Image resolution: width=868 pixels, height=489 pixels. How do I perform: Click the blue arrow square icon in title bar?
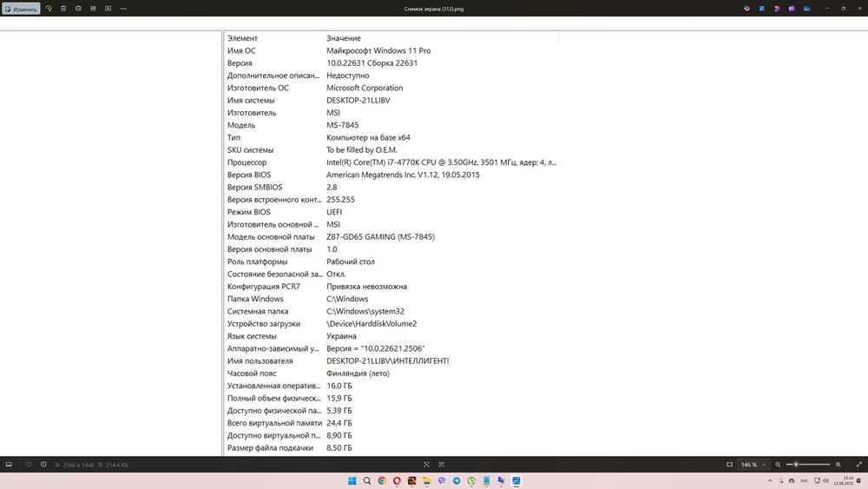coord(762,9)
